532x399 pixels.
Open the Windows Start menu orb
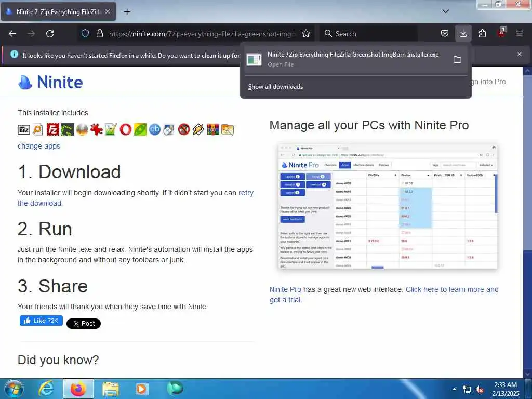[x=13, y=389]
